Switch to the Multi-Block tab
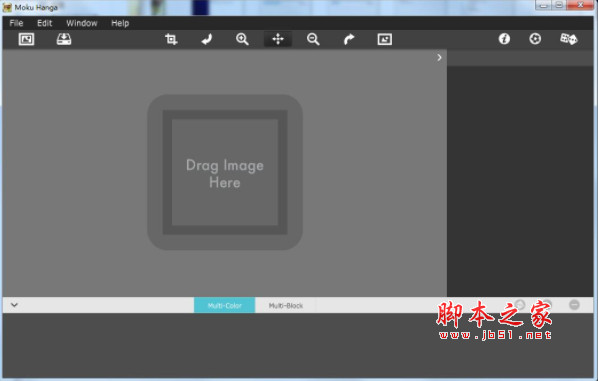 pyautogui.click(x=286, y=305)
